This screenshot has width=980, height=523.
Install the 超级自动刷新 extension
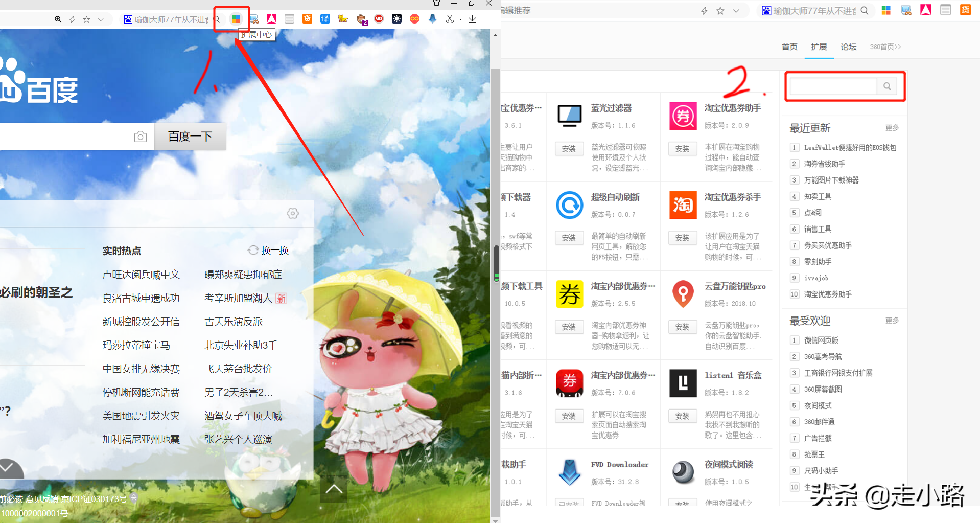point(569,238)
